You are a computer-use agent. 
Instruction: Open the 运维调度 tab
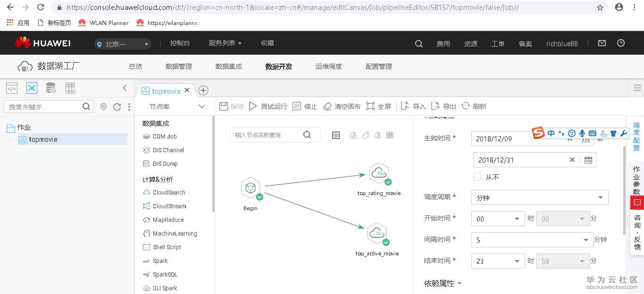pos(329,66)
